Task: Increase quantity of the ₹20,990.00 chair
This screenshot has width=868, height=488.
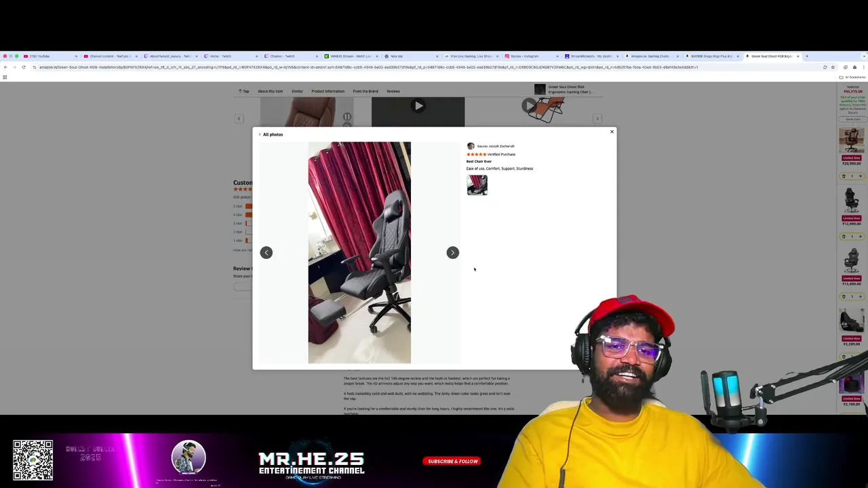Action: 861,176
